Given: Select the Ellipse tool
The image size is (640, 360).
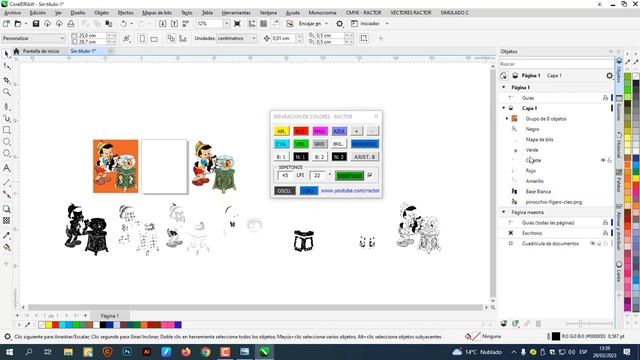Looking at the screenshot, I should [x=7, y=142].
